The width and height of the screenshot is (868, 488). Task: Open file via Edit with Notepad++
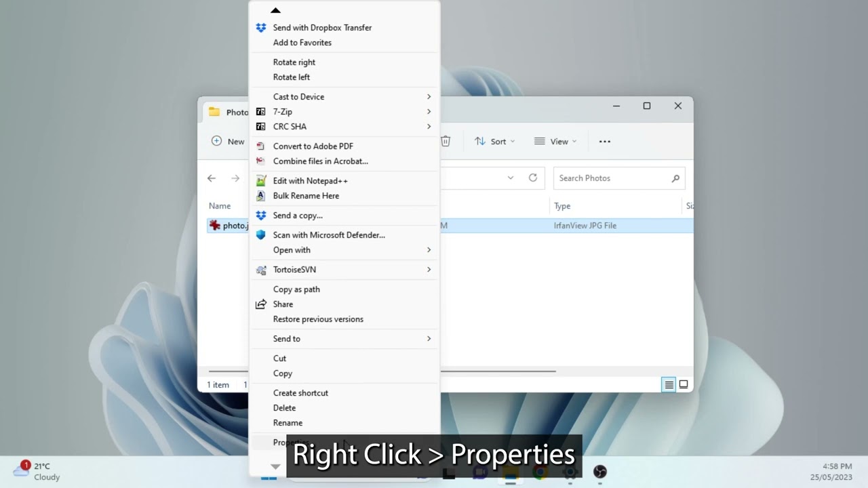(x=344, y=181)
